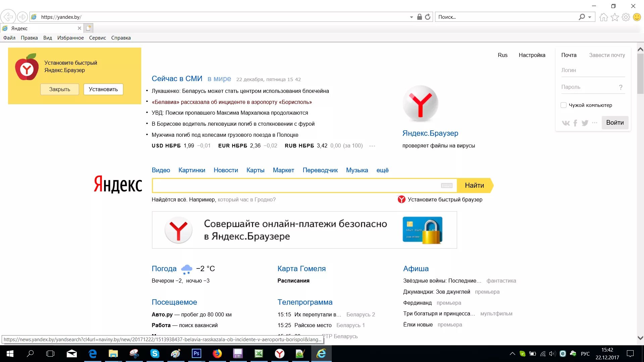Expand the address bar dropdown arrow
Image resolution: width=644 pixels, height=362 pixels.
coord(411,17)
